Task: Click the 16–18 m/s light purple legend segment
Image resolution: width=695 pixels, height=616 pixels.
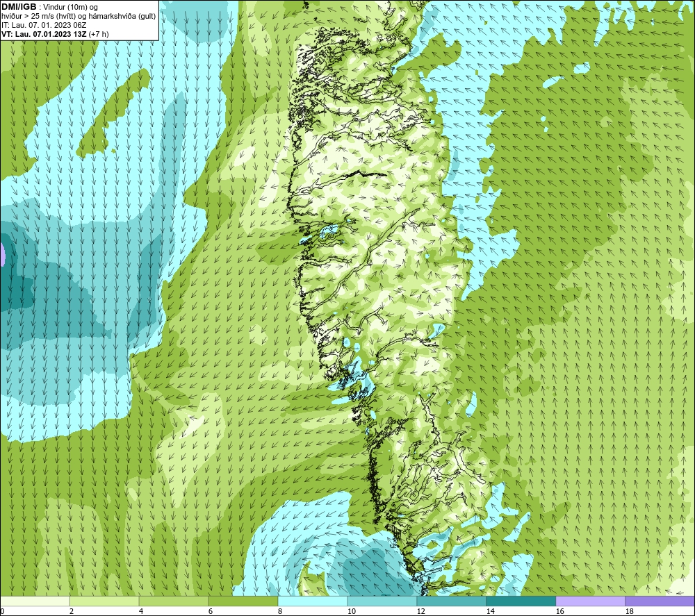Action: [590, 601]
